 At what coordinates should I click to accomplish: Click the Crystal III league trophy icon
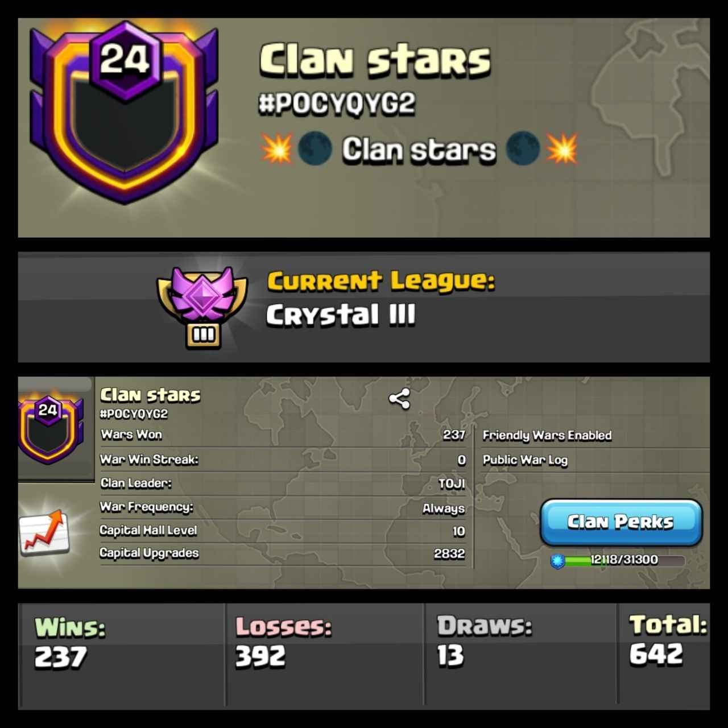click(x=202, y=307)
